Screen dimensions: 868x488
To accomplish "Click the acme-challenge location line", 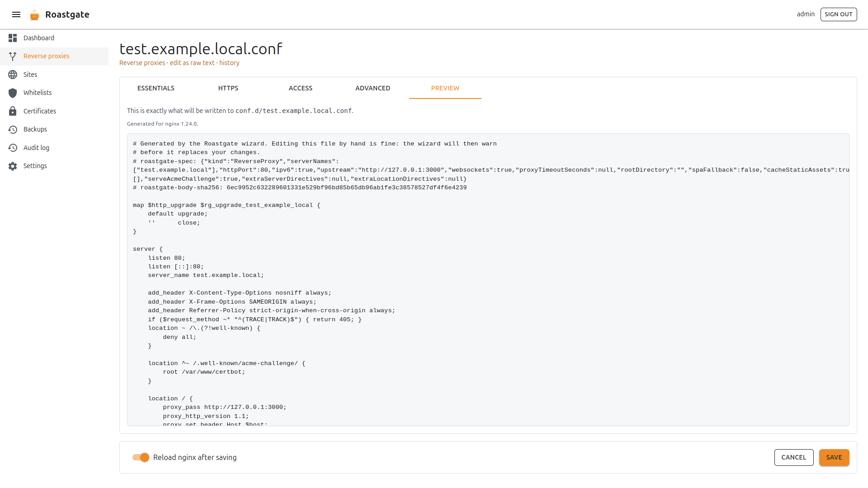I will [x=226, y=363].
